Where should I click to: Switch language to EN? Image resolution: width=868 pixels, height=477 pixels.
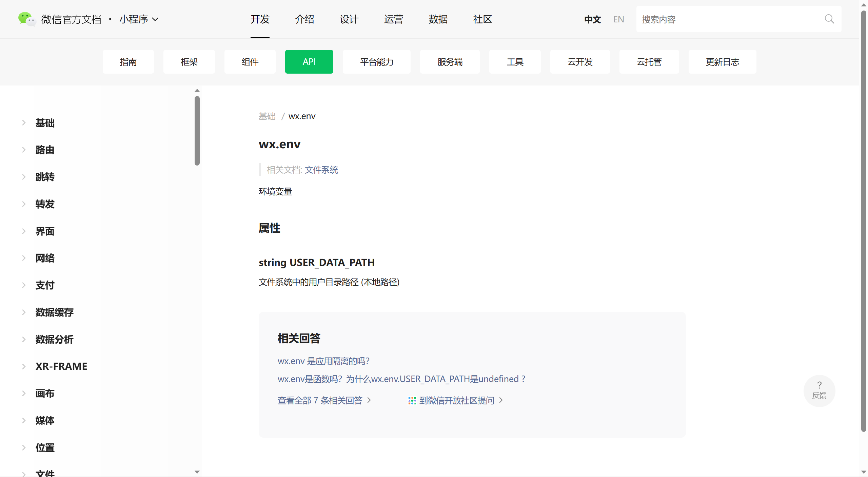point(618,19)
